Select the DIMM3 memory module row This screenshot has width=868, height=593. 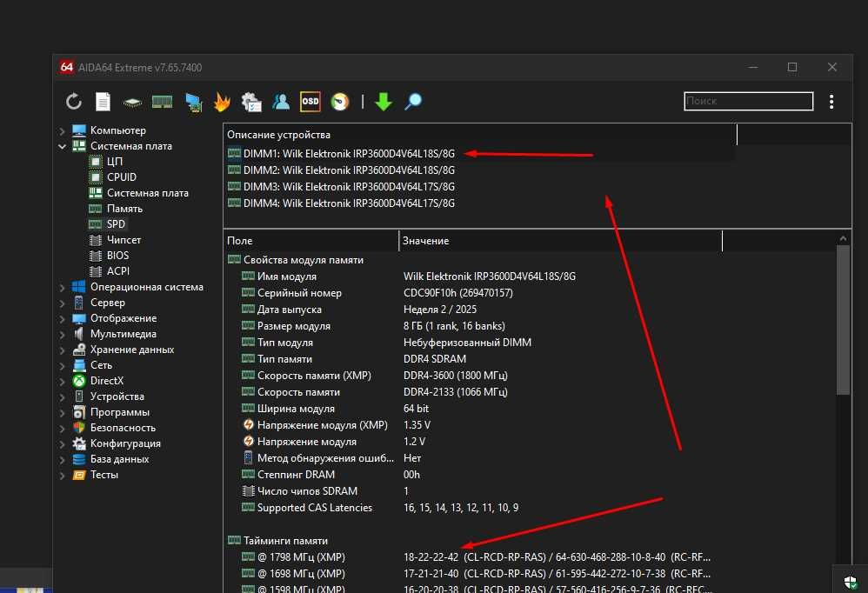(480, 187)
